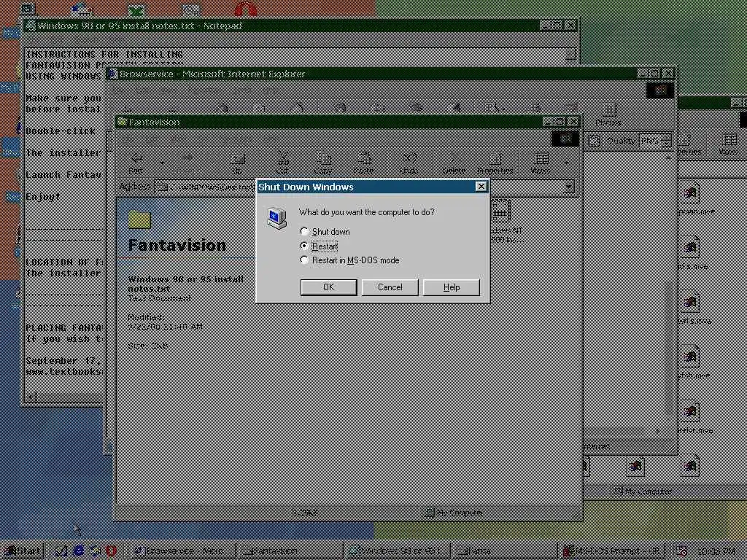
Task: Open the Help menu in the Fantavision window
Action: click(x=271, y=139)
